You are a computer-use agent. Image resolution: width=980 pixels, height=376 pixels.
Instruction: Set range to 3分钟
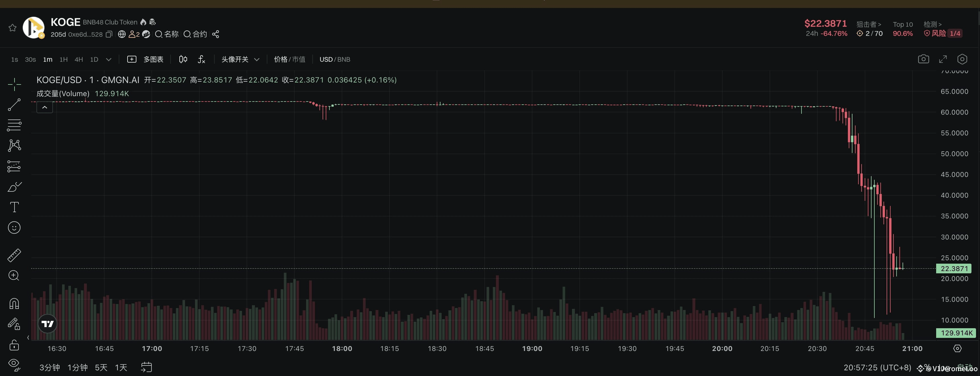coord(50,367)
